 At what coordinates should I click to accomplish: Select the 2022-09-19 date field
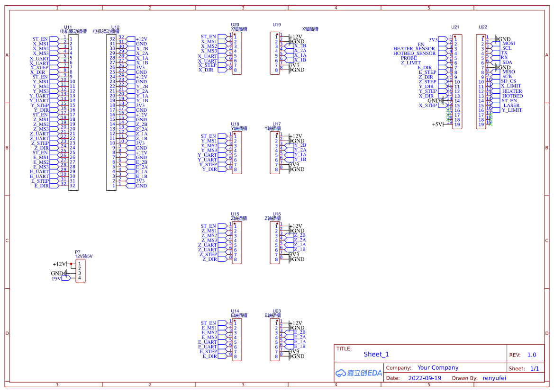click(425, 378)
